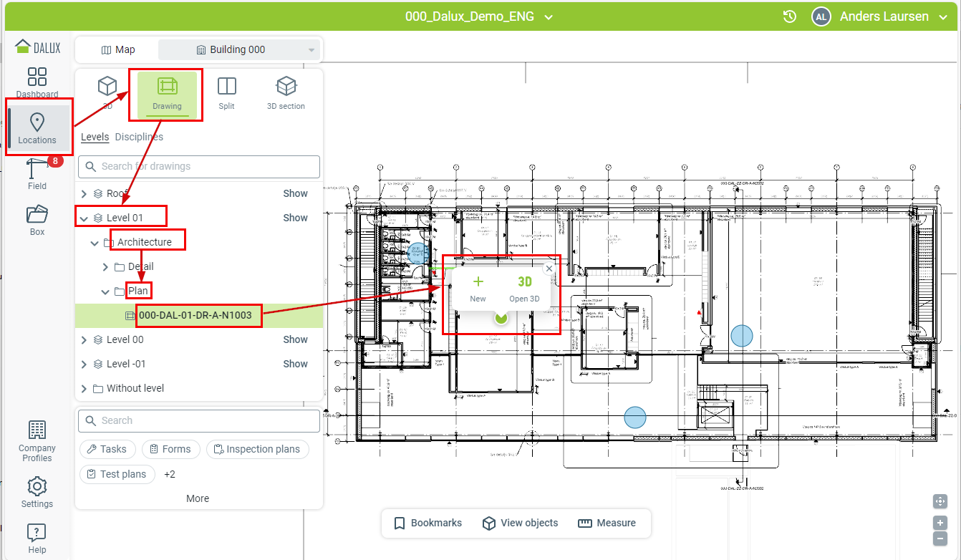This screenshot has height=560, width=961.
Task: Show Level 01 drawings
Action: point(295,218)
